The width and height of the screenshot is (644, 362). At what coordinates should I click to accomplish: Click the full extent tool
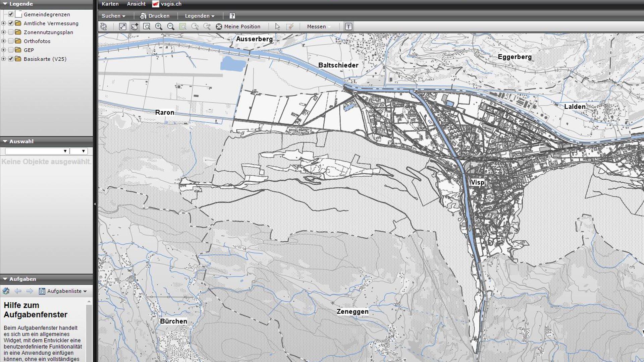click(x=123, y=26)
